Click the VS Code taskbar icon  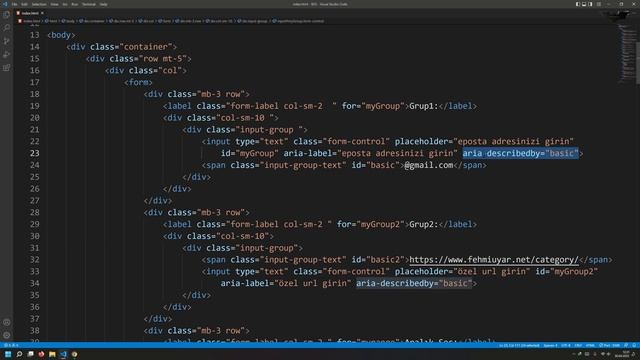point(63,354)
